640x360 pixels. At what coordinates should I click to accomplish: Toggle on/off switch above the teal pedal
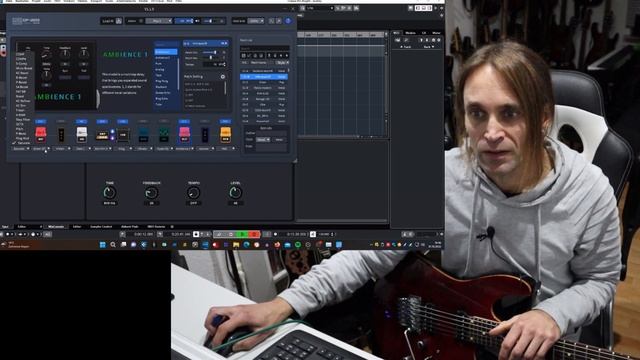click(143, 122)
